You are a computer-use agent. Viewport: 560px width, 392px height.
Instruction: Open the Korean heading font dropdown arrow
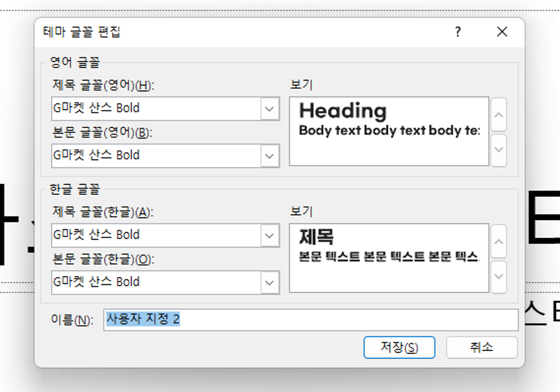click(269, 235)
